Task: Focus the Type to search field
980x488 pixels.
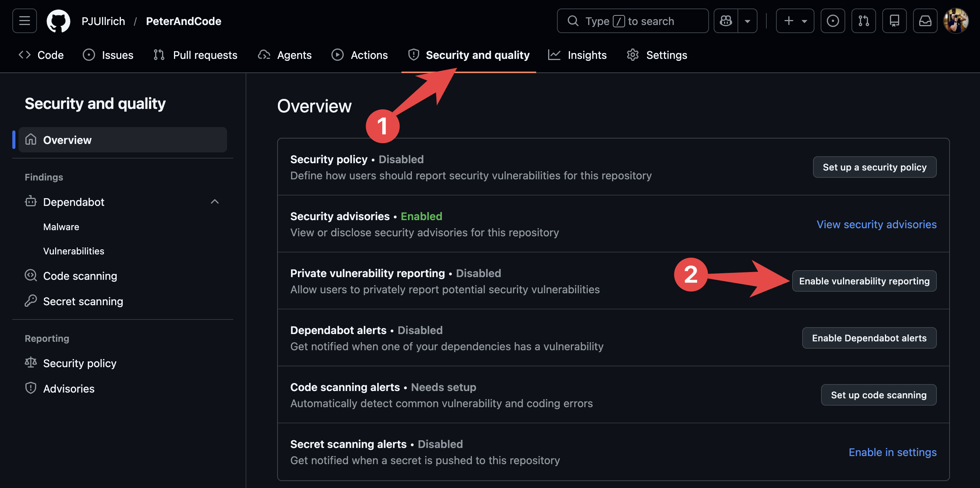Action: (x=632, y=21)
